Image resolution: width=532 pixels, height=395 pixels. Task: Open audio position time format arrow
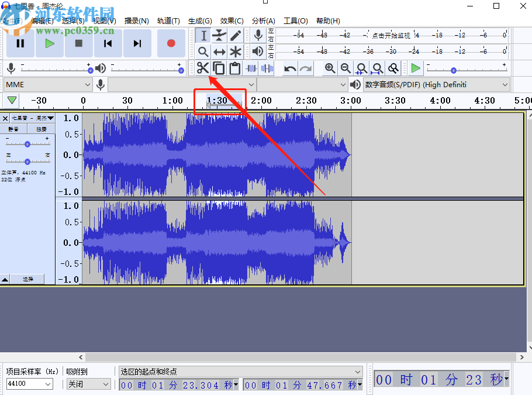506,379
